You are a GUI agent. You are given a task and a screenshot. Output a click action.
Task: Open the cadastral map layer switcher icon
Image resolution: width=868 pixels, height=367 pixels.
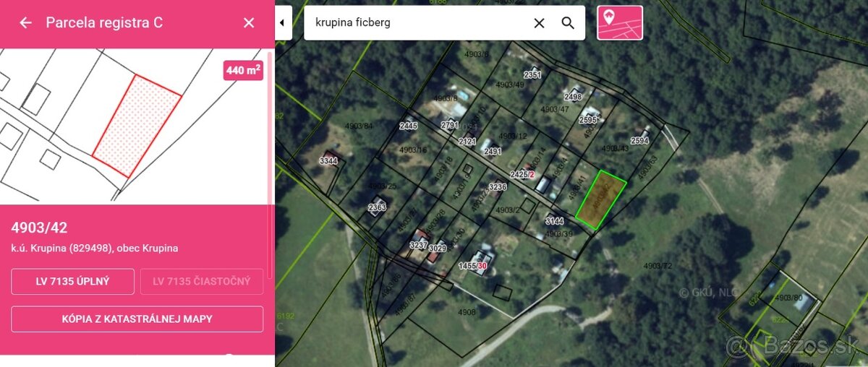tap(619, 22)
